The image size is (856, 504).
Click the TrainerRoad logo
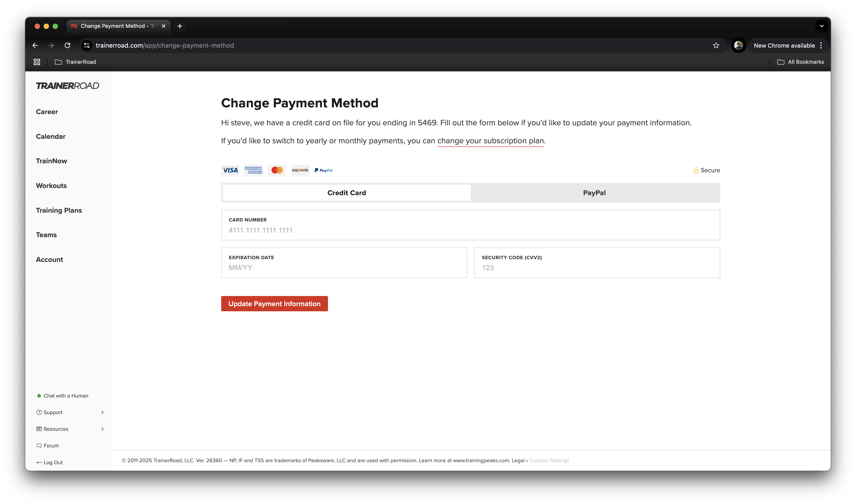(68, 86)
